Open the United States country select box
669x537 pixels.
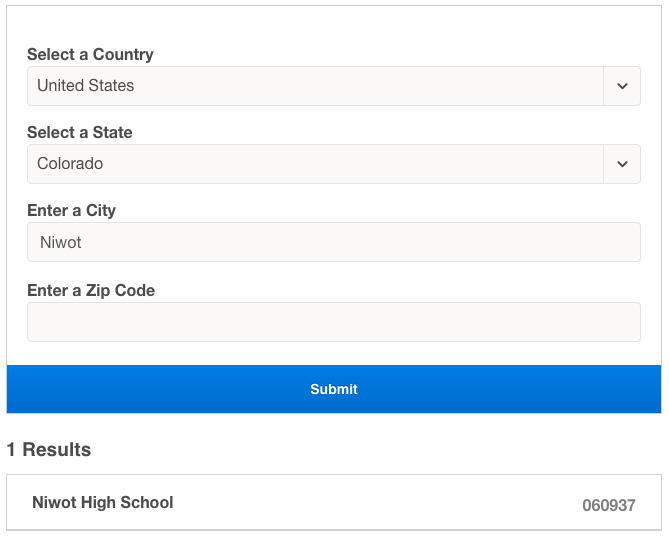[x=315, y=86]
